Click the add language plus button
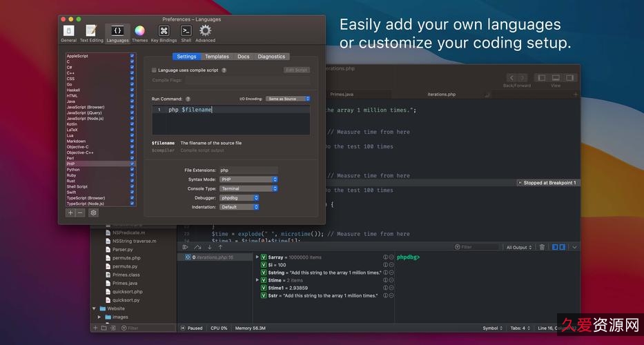644x345 pixels. 70,213
